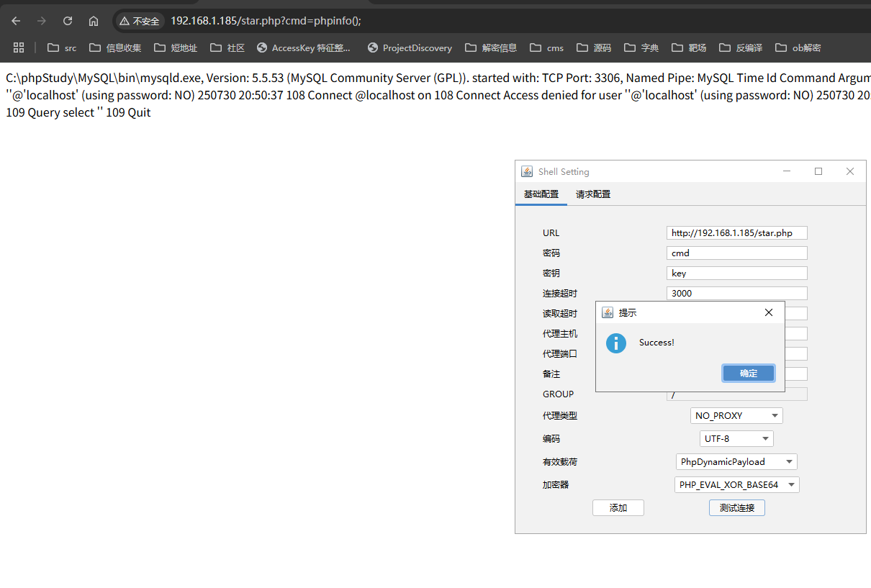Image resolution: width=871 pixels, height=588 pixels.
Task: Open the 编码 UTF-8 dropdown
Action: [x=736, y=438]
